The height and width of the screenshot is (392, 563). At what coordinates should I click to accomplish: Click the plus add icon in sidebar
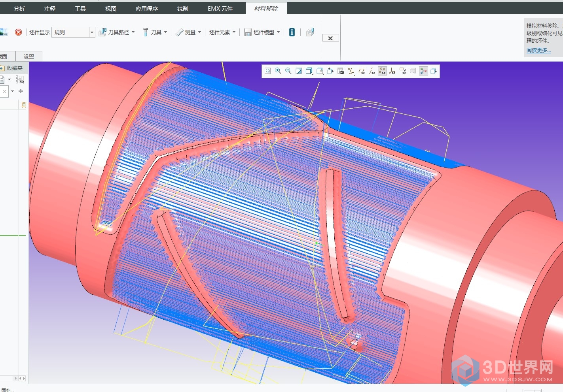click(x=21, y=91)
